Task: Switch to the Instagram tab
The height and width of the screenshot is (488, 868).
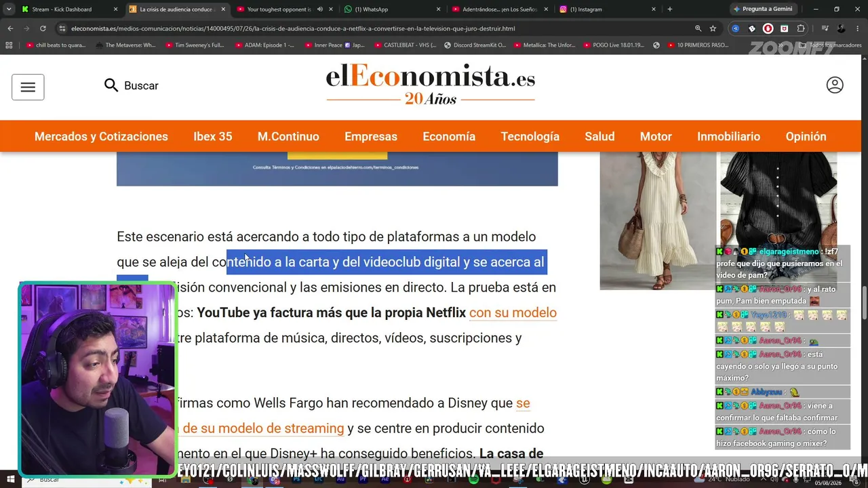Action: pyautogui.click(x=606, y=9)
